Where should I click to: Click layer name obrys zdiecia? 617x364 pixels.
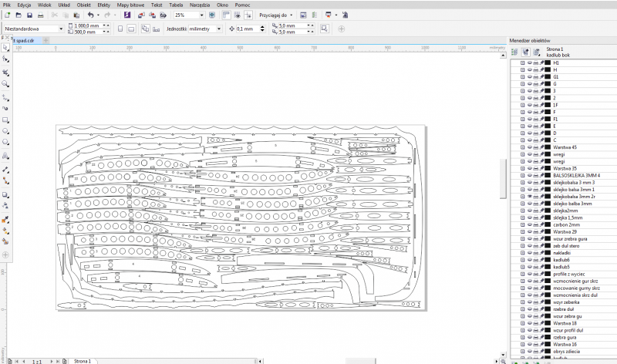click(566, 352)
